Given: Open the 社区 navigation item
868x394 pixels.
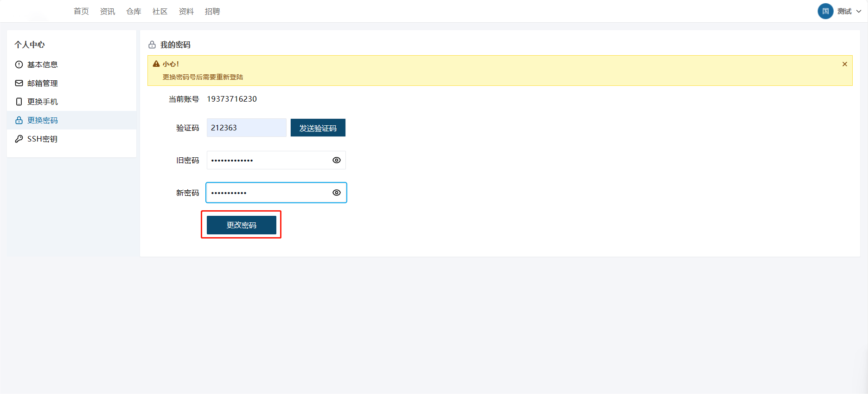Looking at the screenshot, I should [160, 11].
